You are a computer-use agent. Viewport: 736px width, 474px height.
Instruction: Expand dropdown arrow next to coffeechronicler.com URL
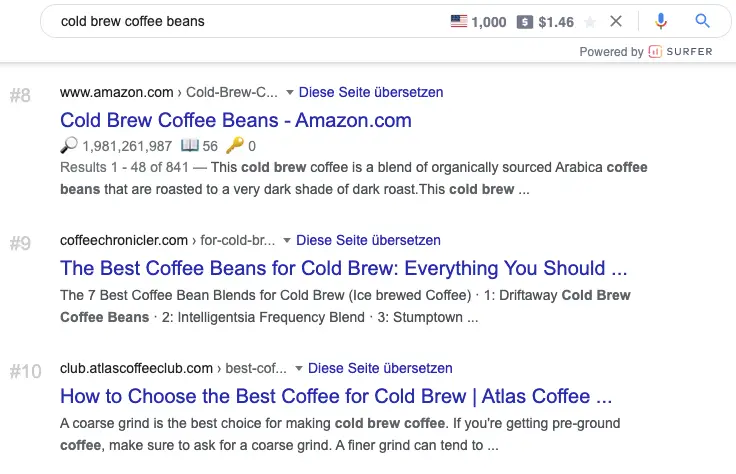287,240
